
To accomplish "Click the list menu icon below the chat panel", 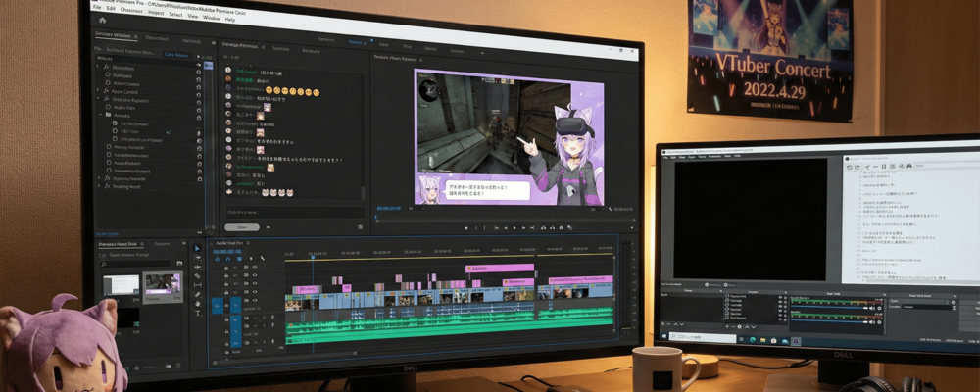I will 360,227.
